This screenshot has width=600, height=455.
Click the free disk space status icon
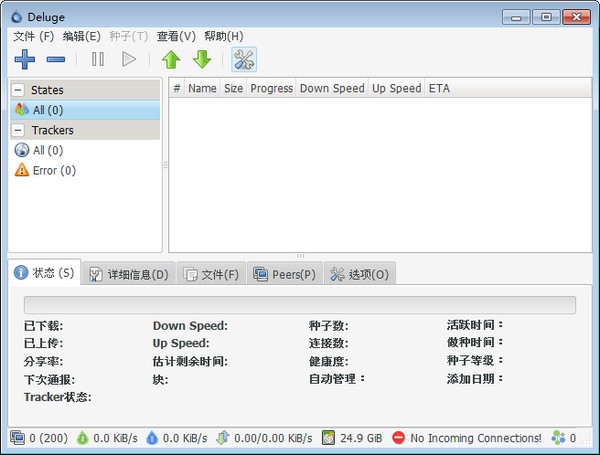click(x=329, y=438)
